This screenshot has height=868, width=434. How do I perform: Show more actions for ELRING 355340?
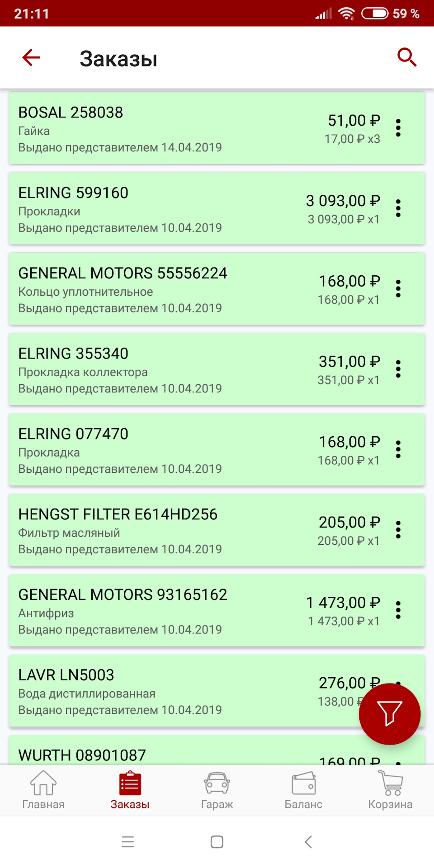point(398,369)
